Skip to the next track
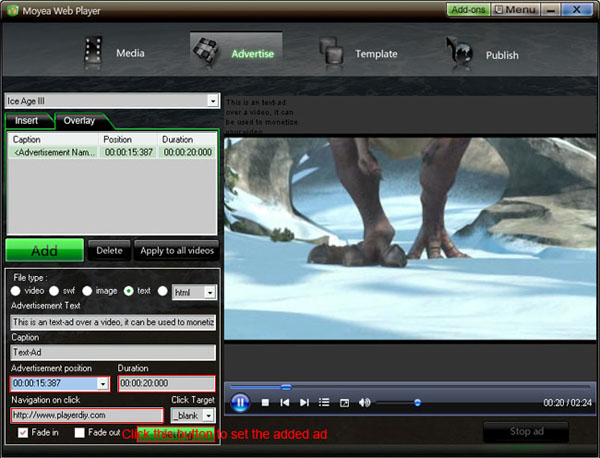600x458 pixels. pos(304,403)
